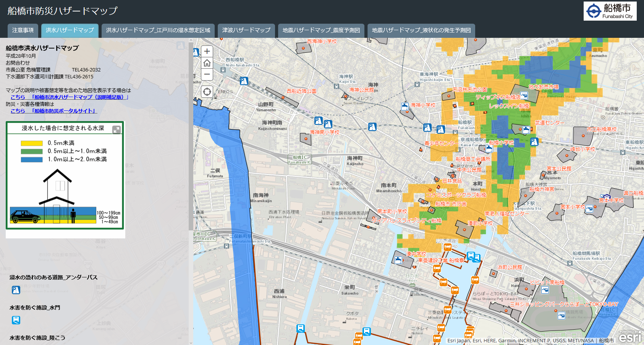This screenshot has width=644, height=345.
Task: Reset map to default home extent
Action: [x=207, y=63]
